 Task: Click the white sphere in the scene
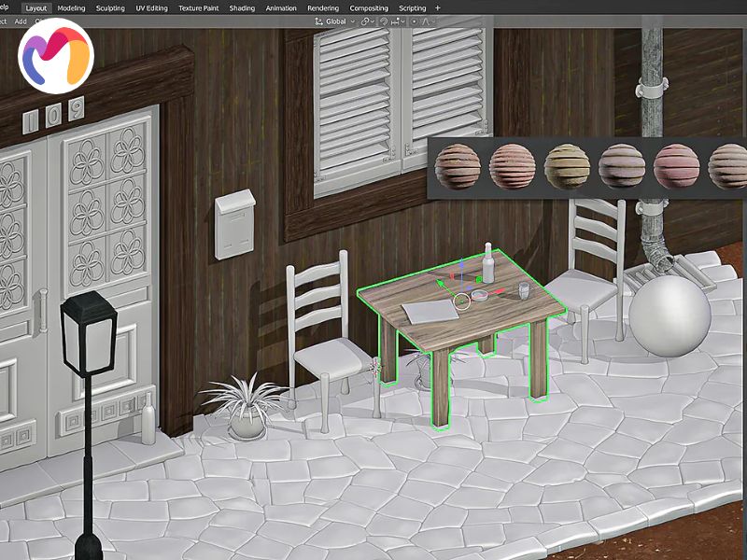(669, 315)
